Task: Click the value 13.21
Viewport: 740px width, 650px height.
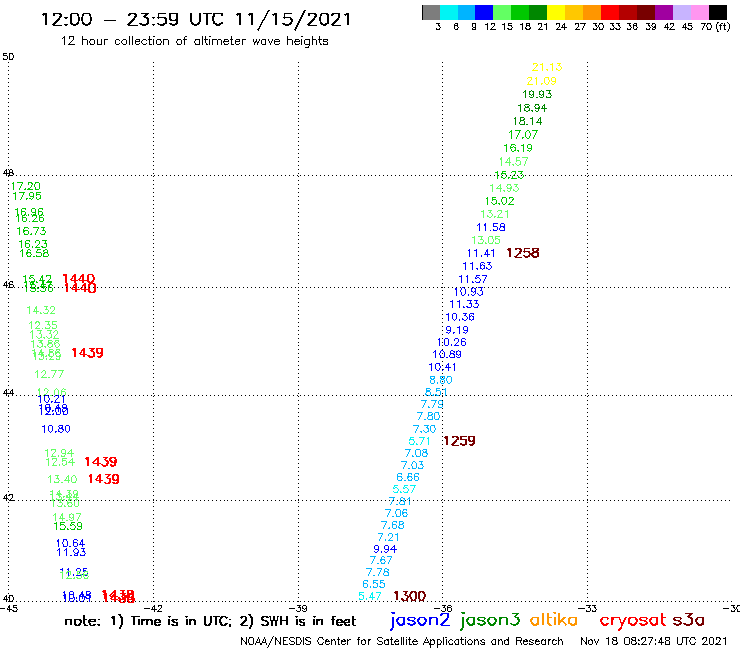Action: click(495, 214)
